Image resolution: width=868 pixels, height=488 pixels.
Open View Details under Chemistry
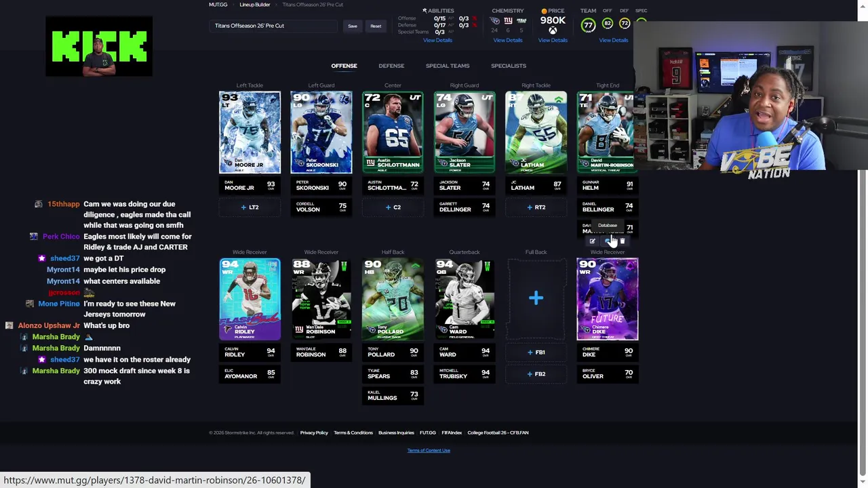508,40
